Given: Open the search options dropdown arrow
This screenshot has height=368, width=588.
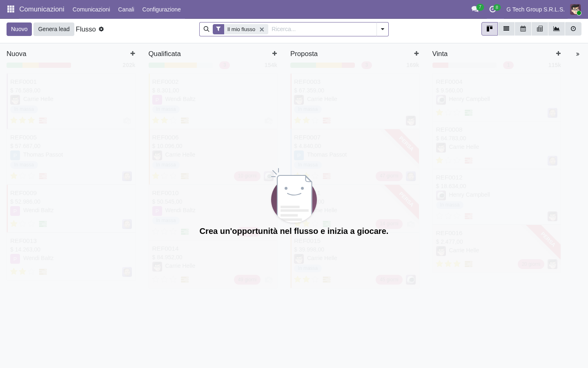Looking at the screenshot, I should pyautogui.click(x=383, y=29).
